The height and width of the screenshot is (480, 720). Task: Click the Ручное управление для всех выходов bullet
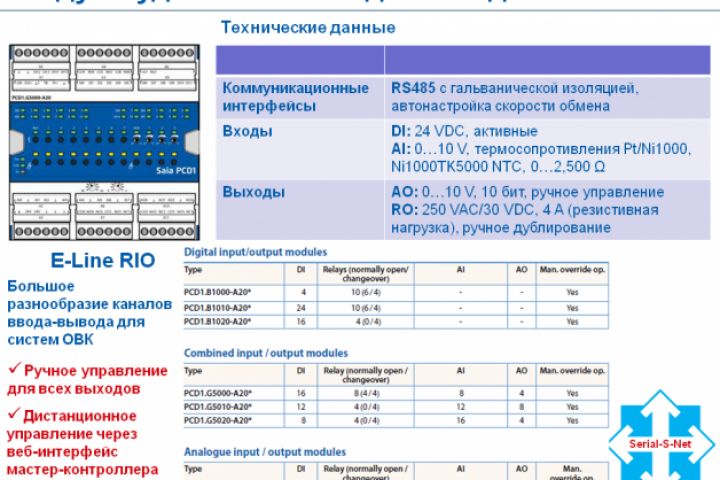point(87,379)
